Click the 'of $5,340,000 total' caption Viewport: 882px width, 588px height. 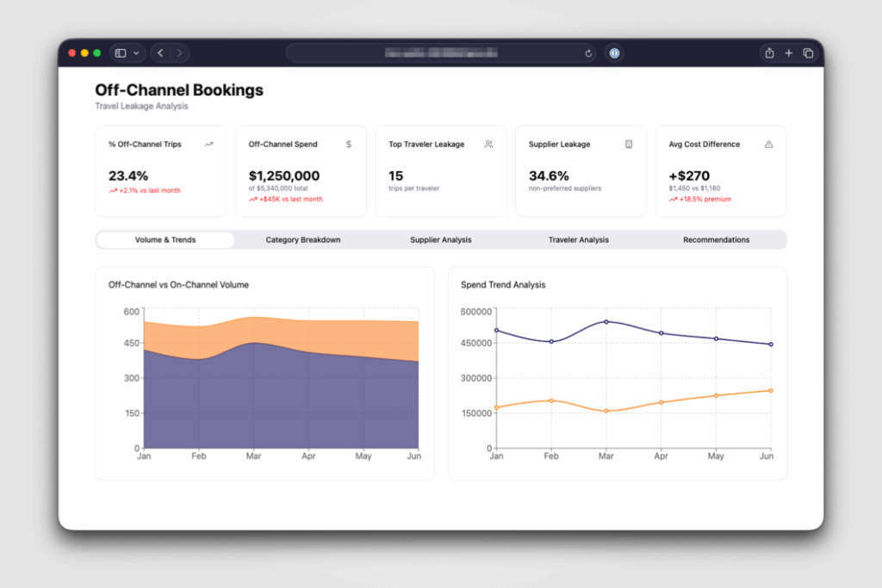(x=278, y=189)
